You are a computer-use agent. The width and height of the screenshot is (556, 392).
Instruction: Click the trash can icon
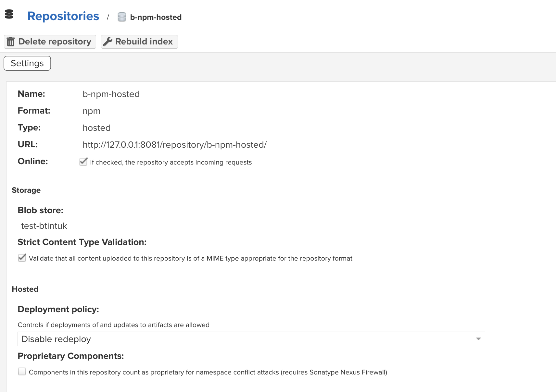point(11,42)
